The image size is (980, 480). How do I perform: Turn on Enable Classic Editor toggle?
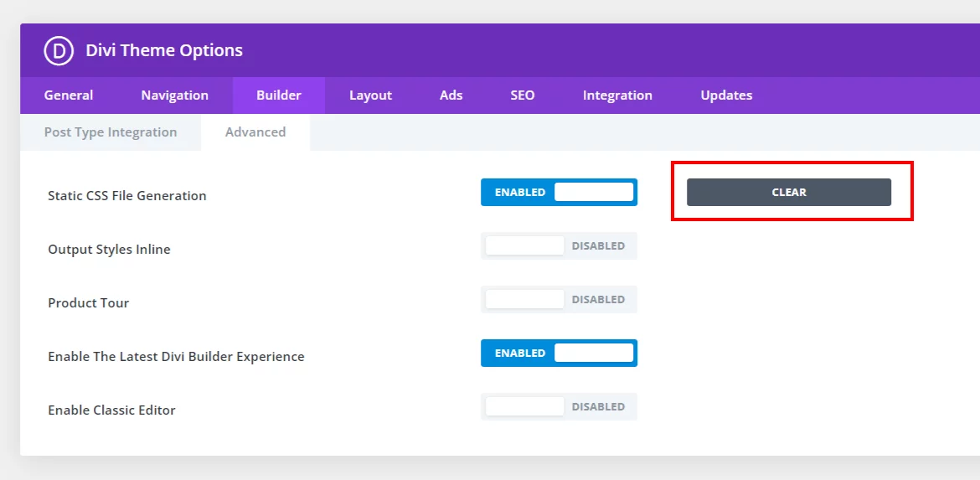coord(559,407)
